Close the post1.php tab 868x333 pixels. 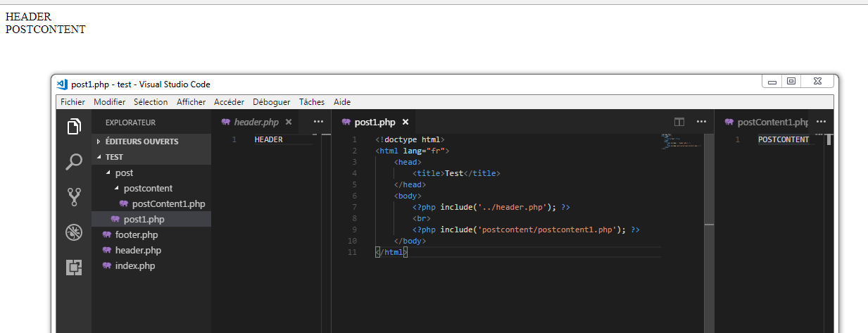[405, 122]
